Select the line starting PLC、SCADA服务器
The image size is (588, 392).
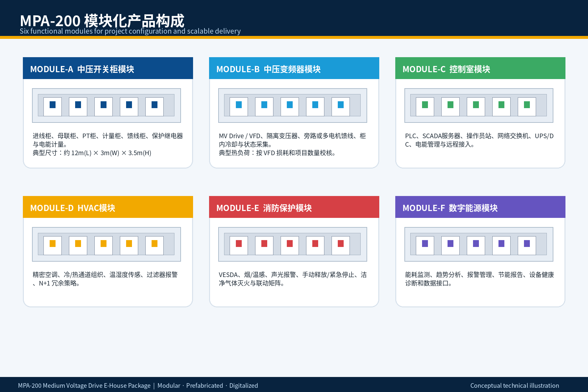tap(479, 136)
